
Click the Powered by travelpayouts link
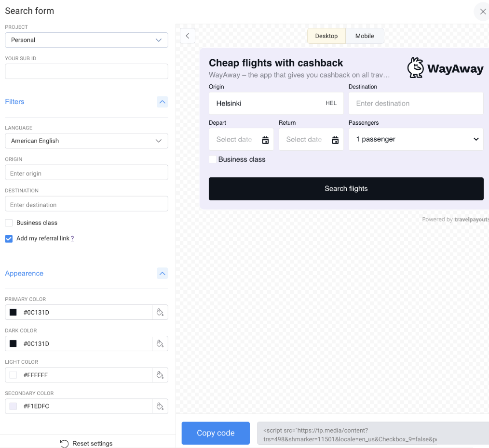pos(455,219)
